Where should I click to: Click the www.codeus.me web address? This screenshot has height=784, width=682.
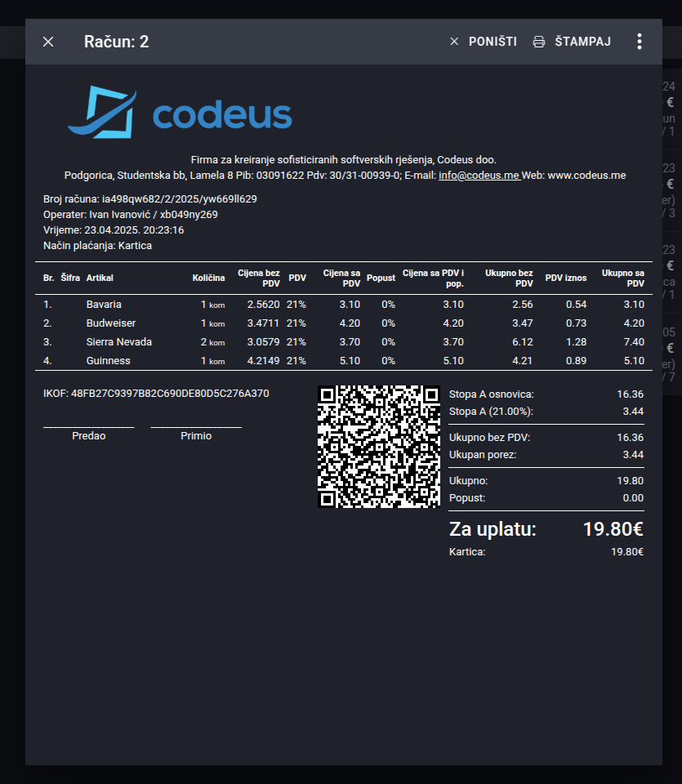pos(586,176)
